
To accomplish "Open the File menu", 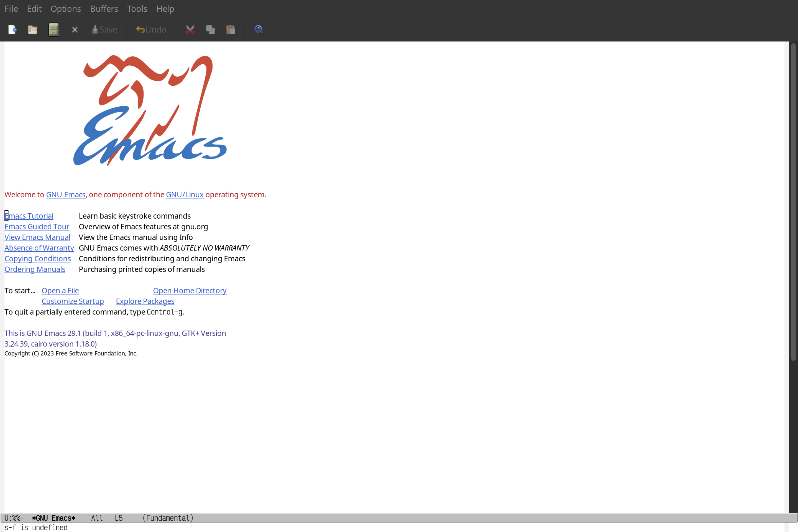I will (x=11, y=8).
